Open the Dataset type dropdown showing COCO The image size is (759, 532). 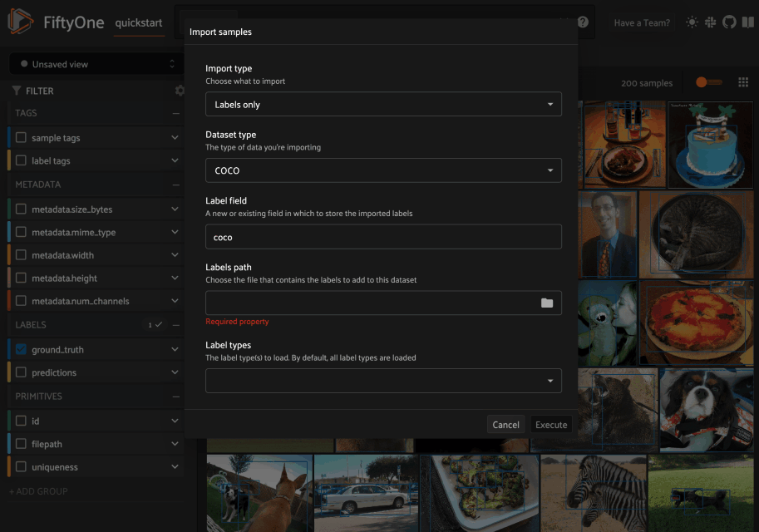pyautogui.click(x=383, y=170)
